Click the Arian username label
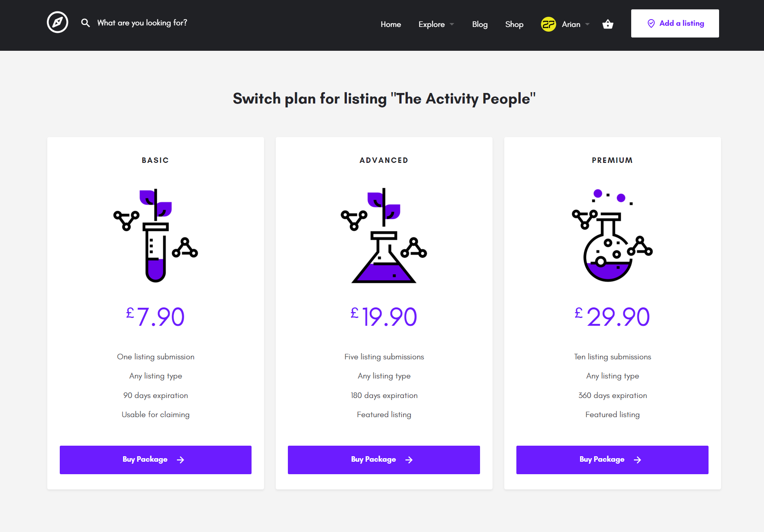764x532 pixels. tap(571, 24)
